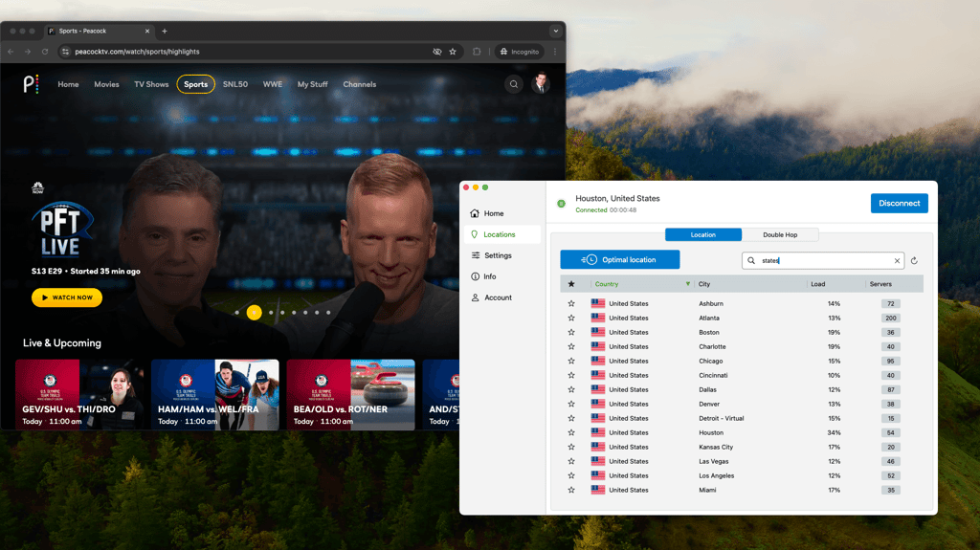This screenshot has width=980, height=550.
Task: Favorite the Las Vegas server star
Action: pyautogui.click(x=571, y=461)
